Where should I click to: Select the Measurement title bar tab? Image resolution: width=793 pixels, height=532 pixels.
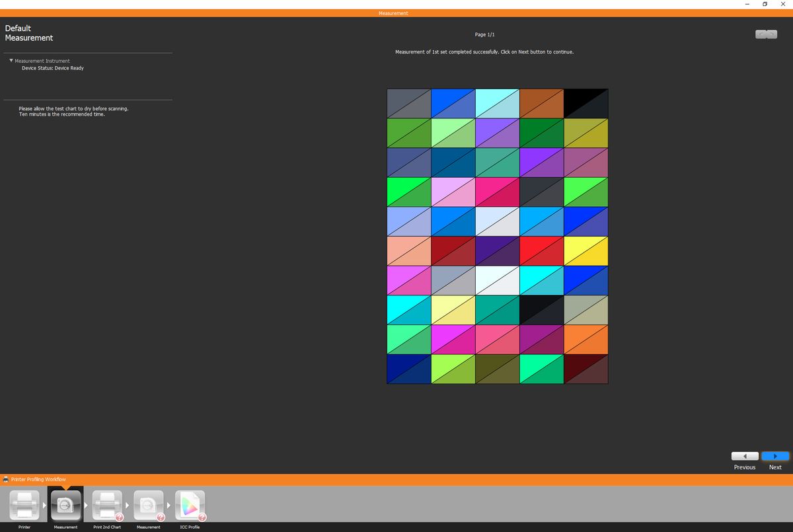(x=393, y=13)
